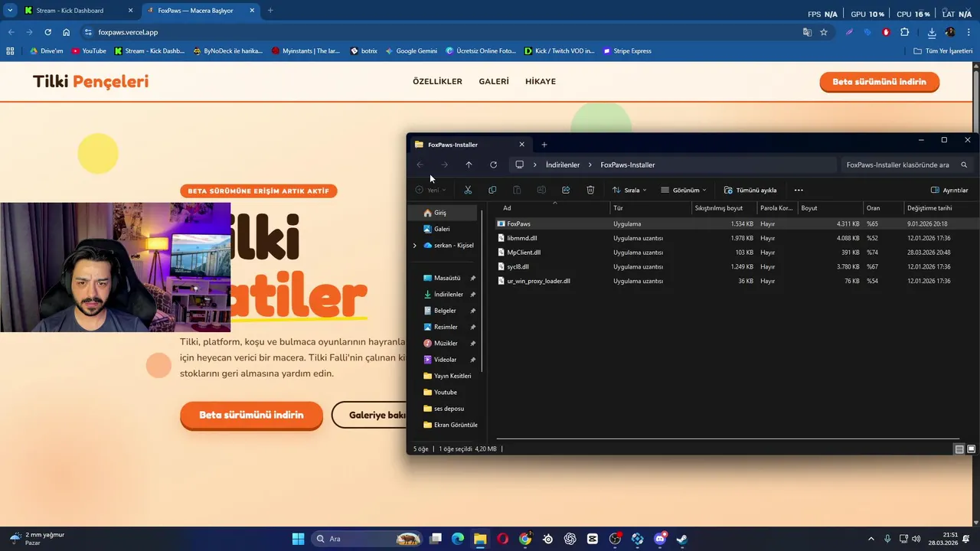The width and height of the screenshot is (980, 551).
Task: Click Tilki Pençeleri site logo
Action: 90,81
